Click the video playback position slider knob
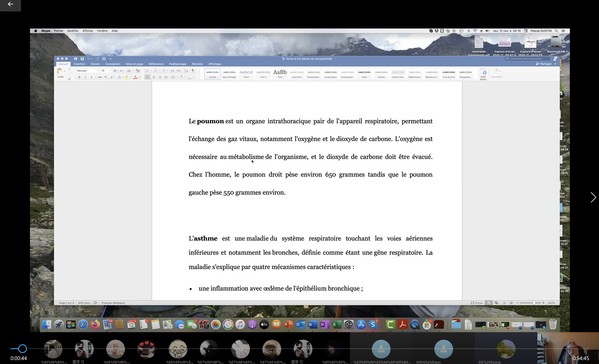Image resolution: width=599 pixels, height=364 pixels. coord(23,348)
